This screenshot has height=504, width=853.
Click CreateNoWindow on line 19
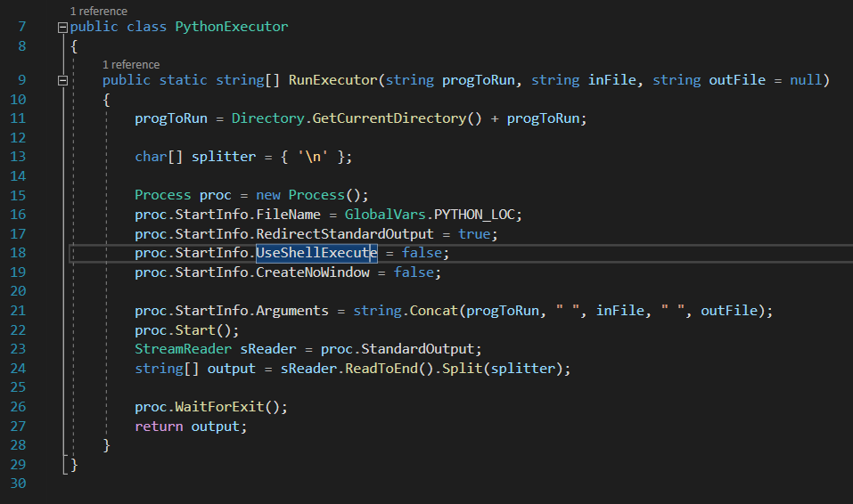tap(313, 272)
